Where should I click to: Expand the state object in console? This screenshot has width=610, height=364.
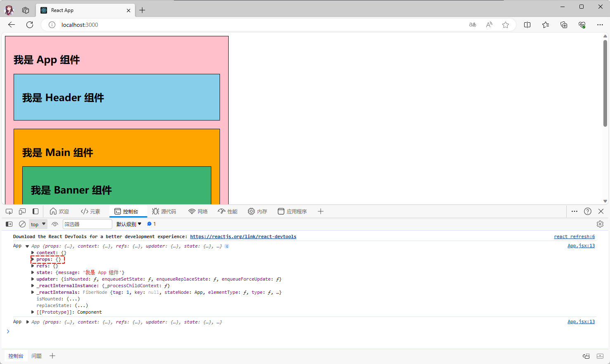pos(33,272)
